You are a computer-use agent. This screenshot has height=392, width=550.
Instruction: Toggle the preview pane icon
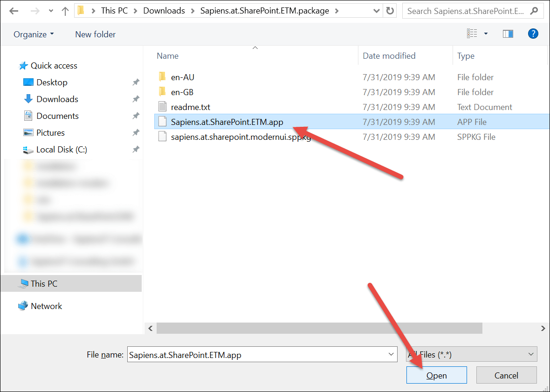pyautogui.click(x=508, y=34)
